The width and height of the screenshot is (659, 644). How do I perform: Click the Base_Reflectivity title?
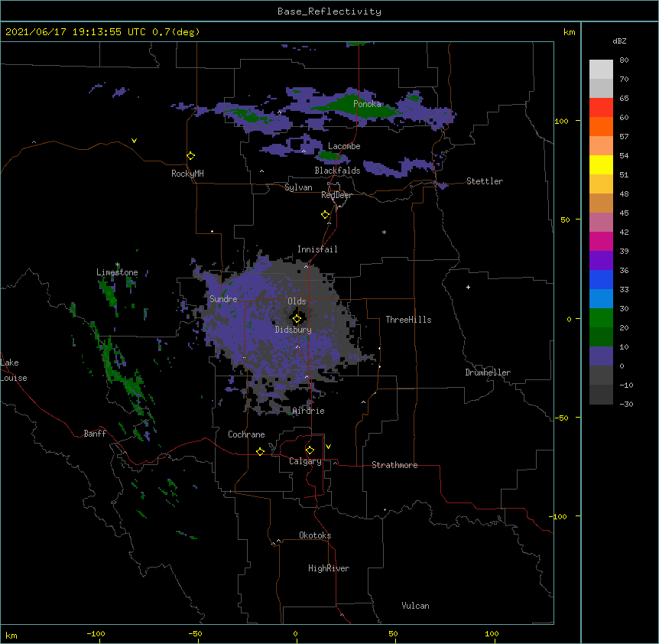(329, 11)
